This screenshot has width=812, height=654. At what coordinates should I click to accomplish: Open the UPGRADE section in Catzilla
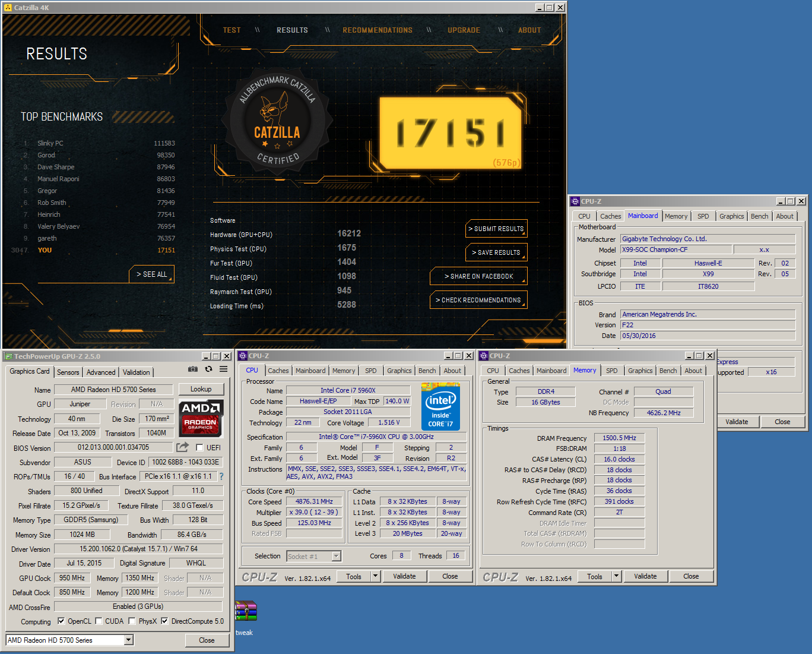pyautogui.click(x=464, y=30)
